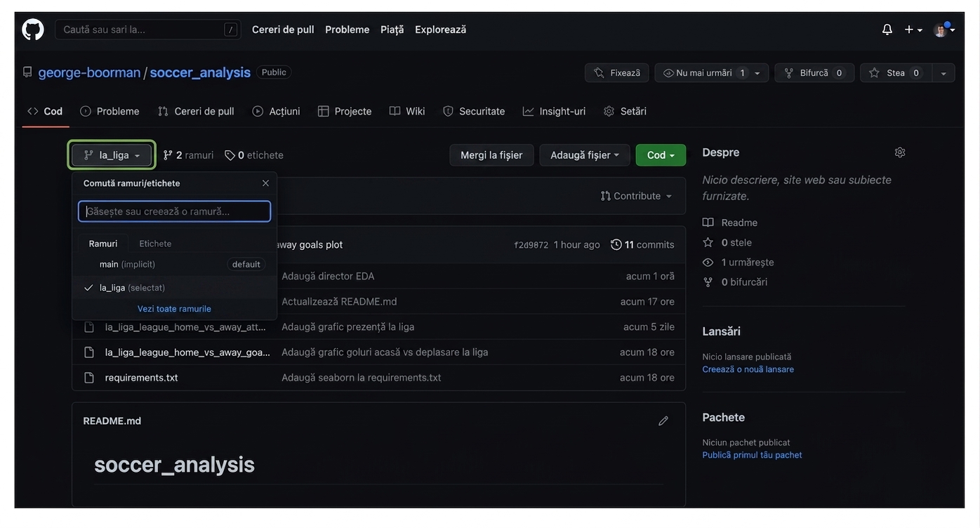The height and width of the screenshot is (528, 980).
Task: Open commit hash f2d9872
Action: point(531,245)
